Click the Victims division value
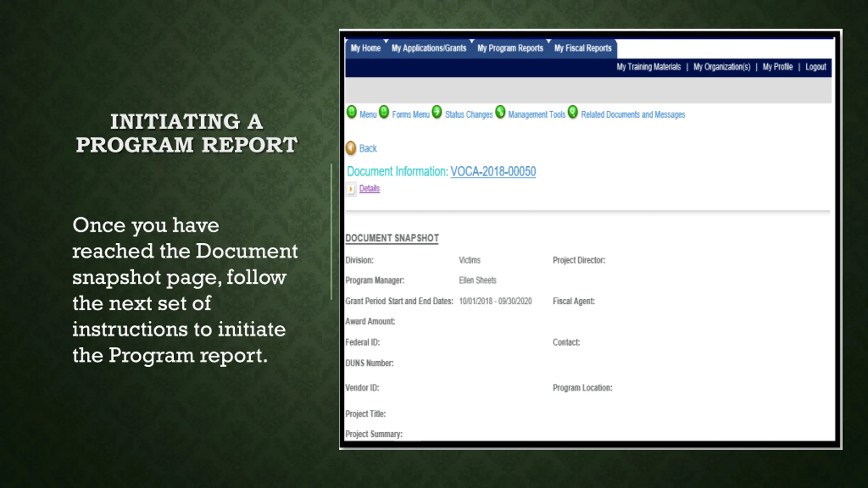Screen dimensions: 868x488 click(x=470, y=260)
